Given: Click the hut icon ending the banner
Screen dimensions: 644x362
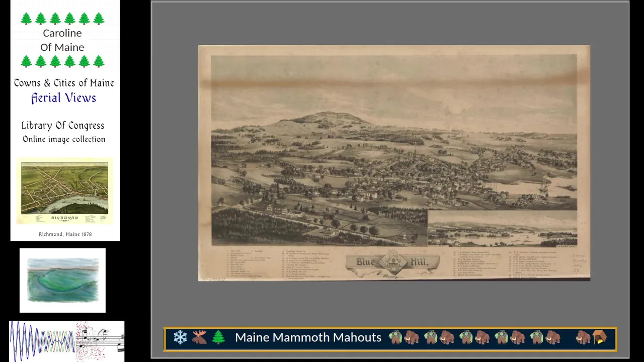Looking at the screenshot, I should click(600, 337).
